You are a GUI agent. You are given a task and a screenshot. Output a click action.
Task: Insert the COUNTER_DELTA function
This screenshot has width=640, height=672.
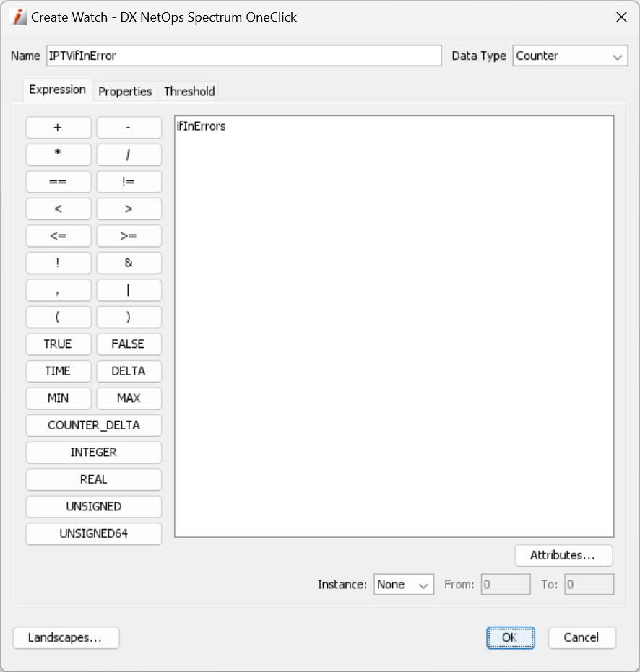[x=93, y=426]
